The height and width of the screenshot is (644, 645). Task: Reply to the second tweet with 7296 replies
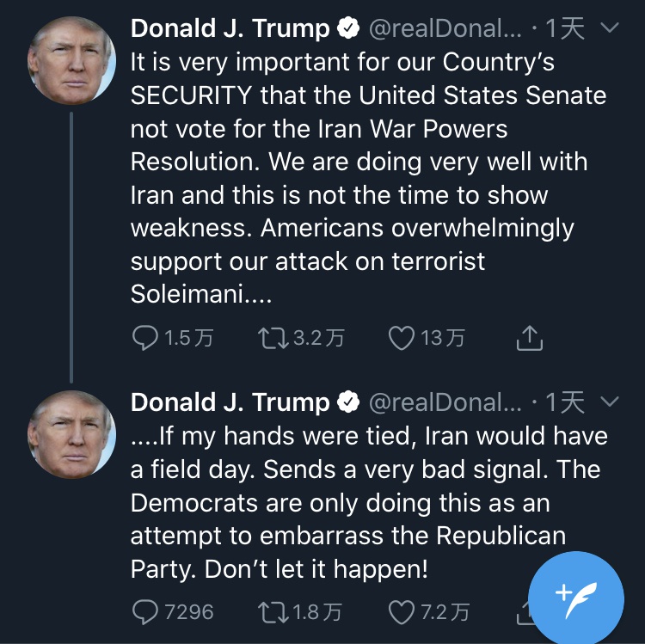click(x=145, y=612)
